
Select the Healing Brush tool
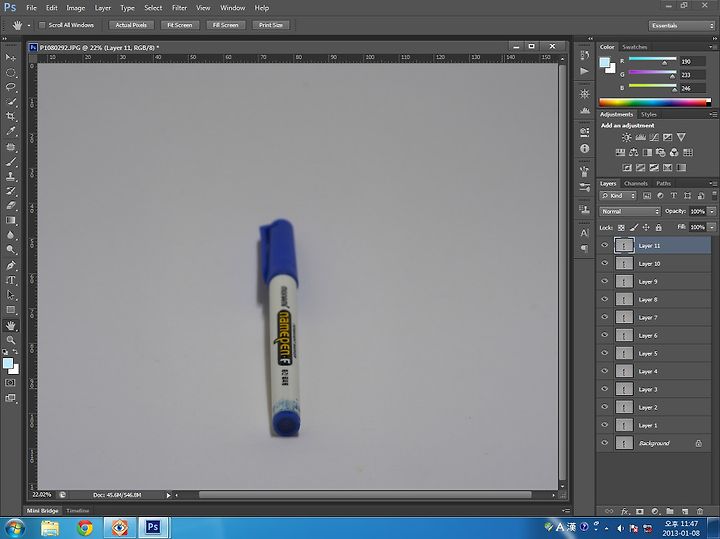tap(11, 147)
